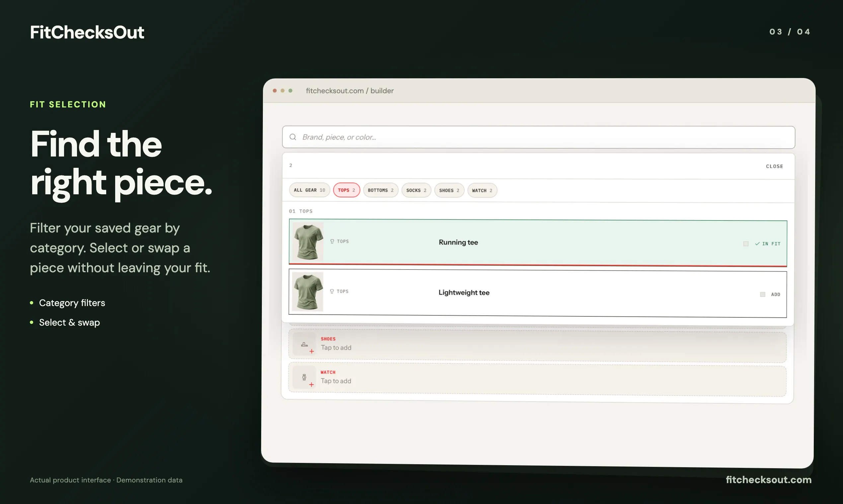Focus the brand, piece, or color search field
The width and height of the screenshot is (843, 504).
coord(538,137)
